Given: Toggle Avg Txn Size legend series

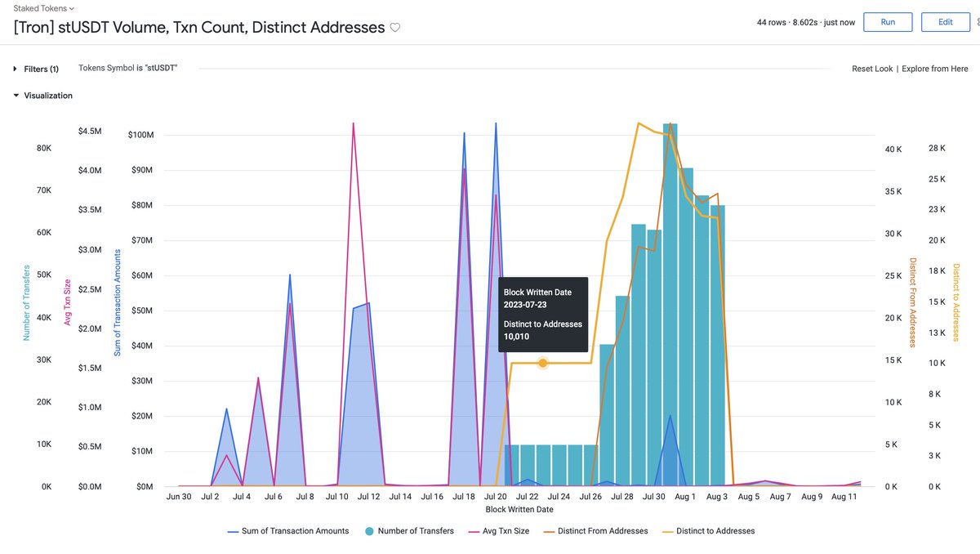Looking at the screenshot, I should click(x=498, y=531).
